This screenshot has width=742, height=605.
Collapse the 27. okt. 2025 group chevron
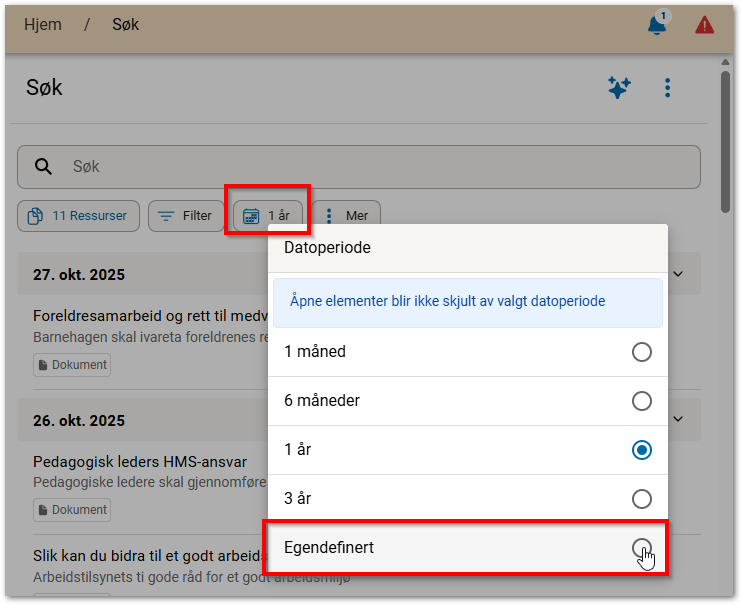(678, 274)
